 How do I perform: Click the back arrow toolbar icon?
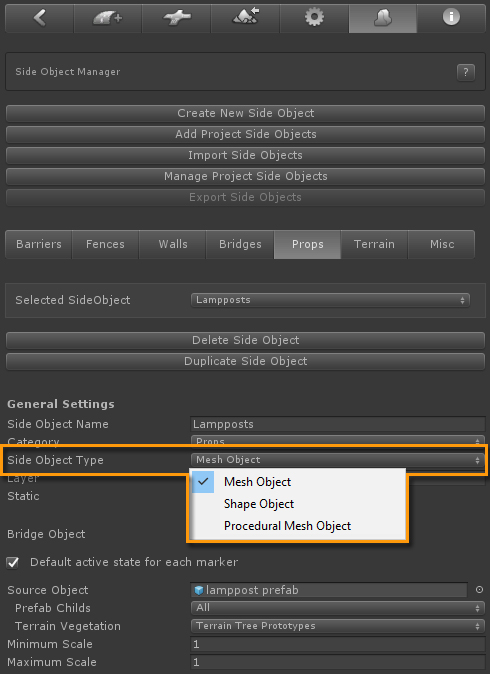pyautogui.click(x=40, y=18)
